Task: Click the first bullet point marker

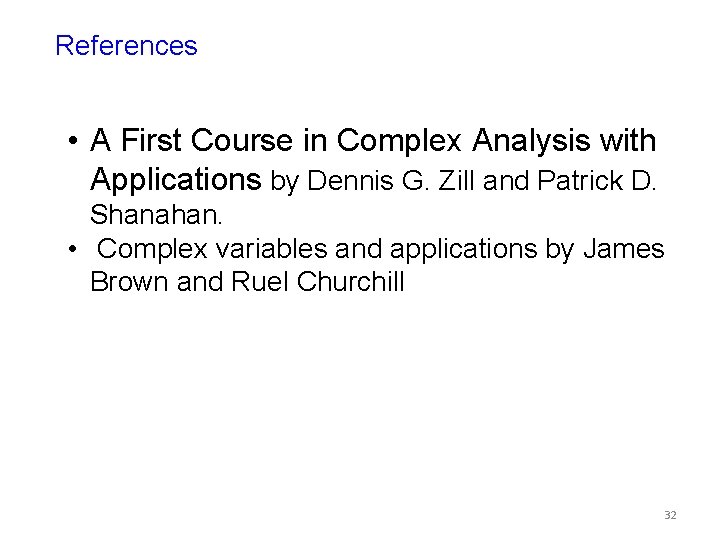Action: coord(74,142)
